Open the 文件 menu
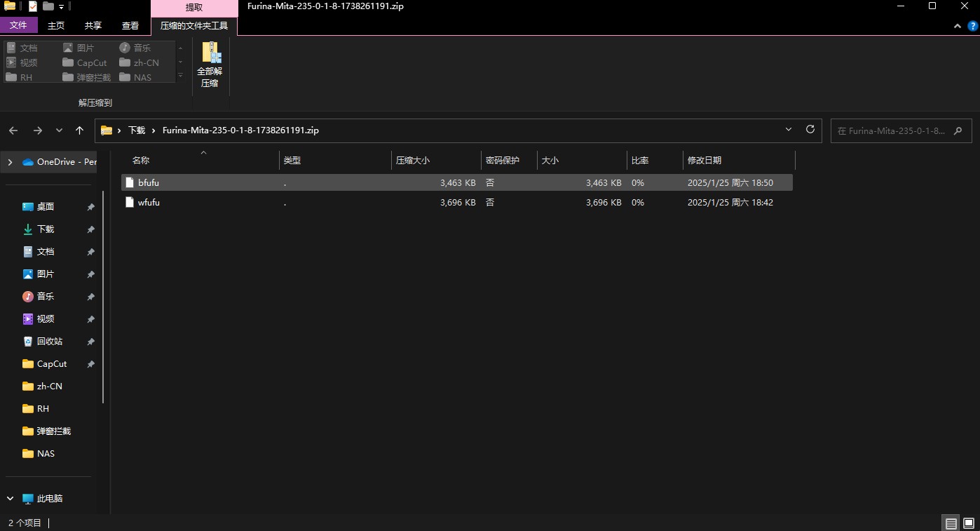This screenshot has width=980, height=531. click(x=20, y=25)
